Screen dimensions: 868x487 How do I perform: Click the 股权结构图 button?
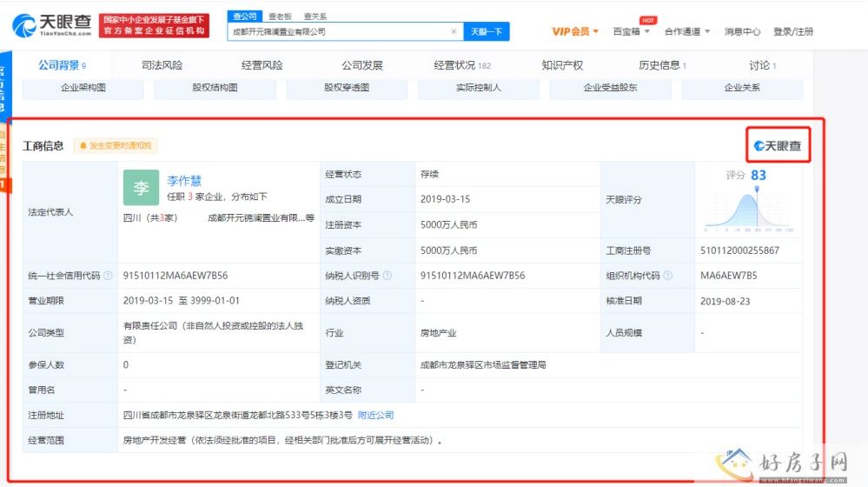click(215, 88)
